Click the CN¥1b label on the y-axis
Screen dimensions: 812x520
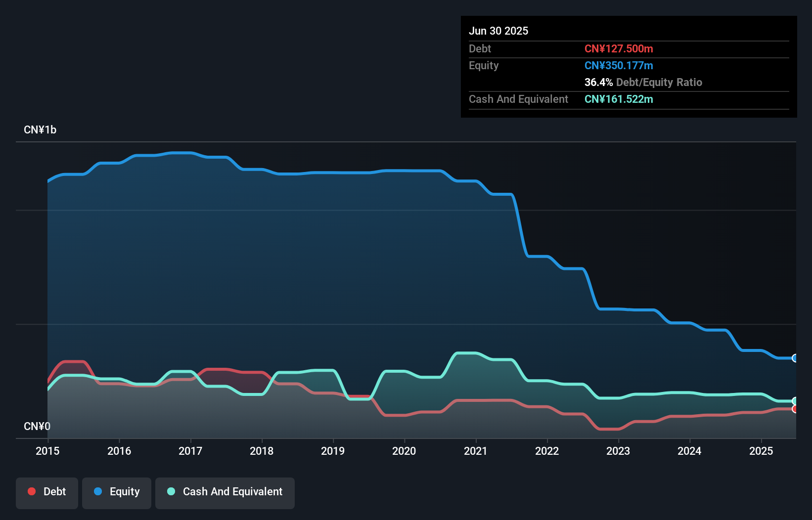click(41, 130)
